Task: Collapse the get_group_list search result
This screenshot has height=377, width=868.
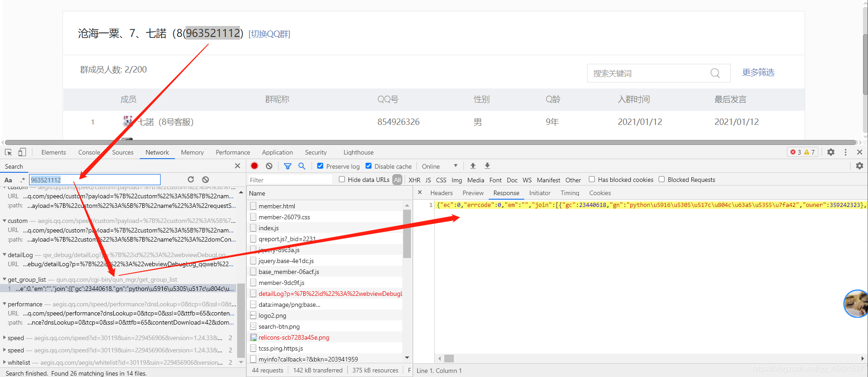Action: point(5,279)
